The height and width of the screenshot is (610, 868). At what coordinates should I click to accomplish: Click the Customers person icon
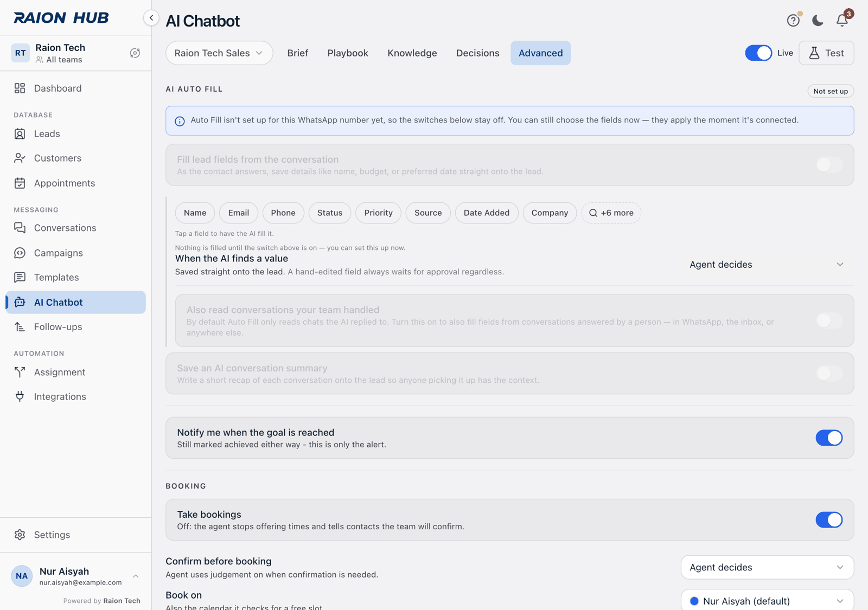click(20, 158)
